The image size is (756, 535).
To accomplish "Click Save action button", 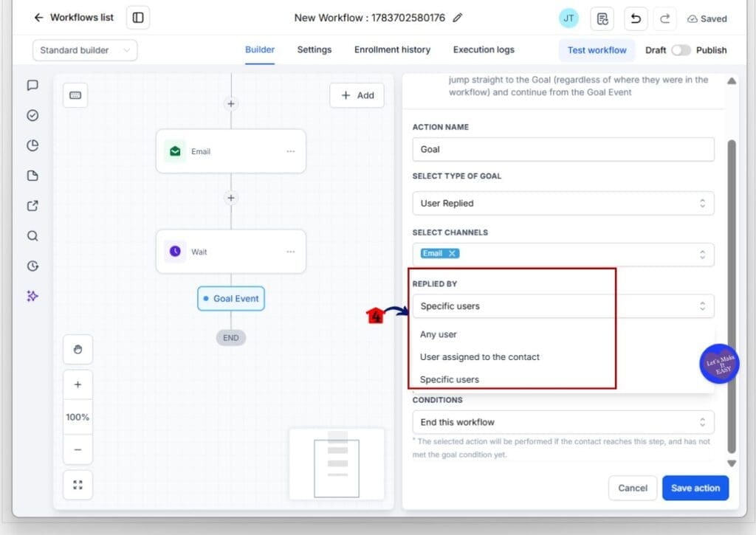I will point(695,488).
